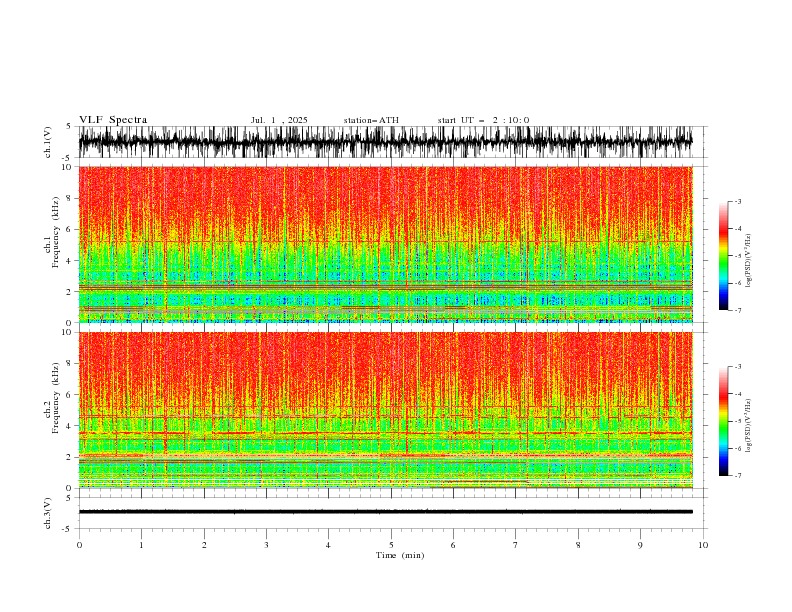Click the "-7" tick on ch.2 colorbar
The height and width of the screenshot is (612, 792).
click(737, 476)
